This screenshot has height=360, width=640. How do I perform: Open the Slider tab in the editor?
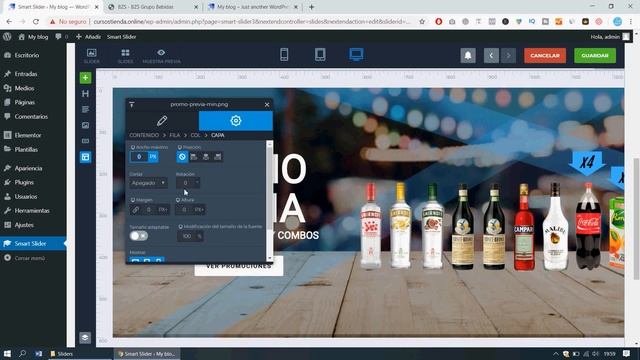91,56
